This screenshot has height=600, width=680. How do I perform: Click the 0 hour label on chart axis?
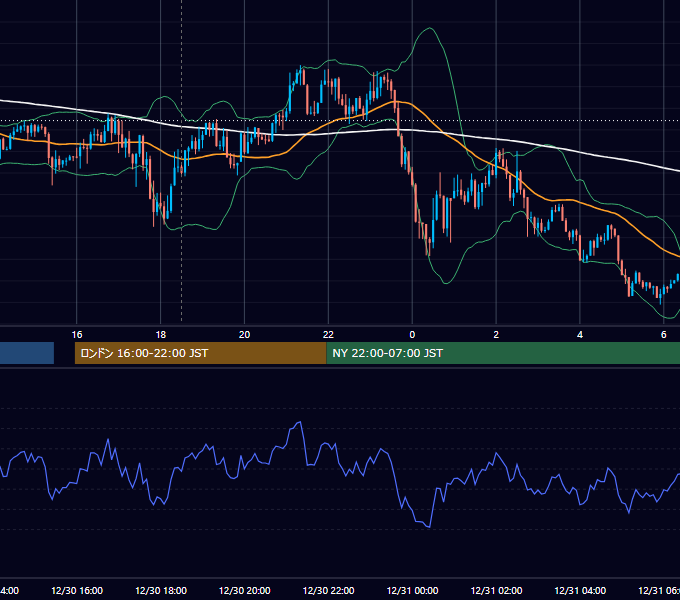(x=412, y=334)
